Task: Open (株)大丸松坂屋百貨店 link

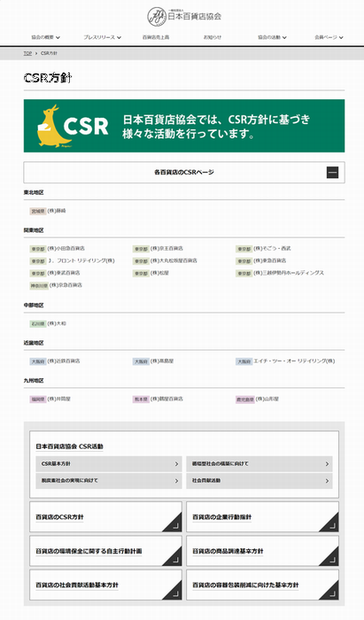Action: [174, 260]
